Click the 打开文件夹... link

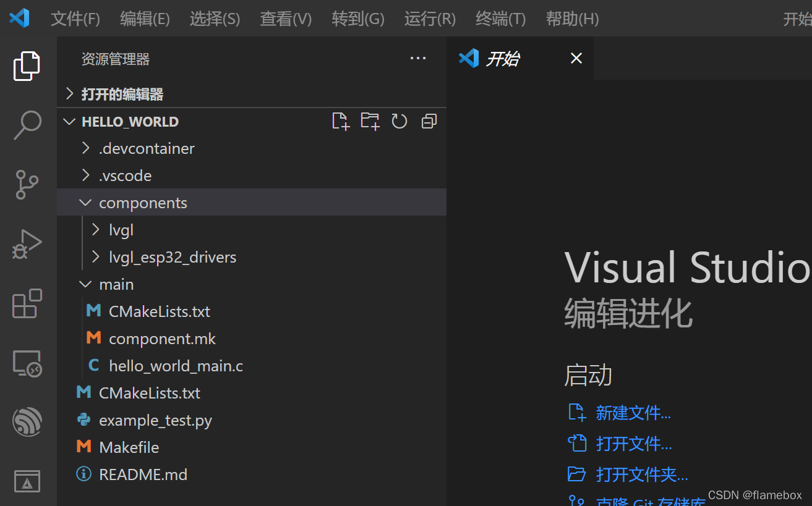[642, 474]
